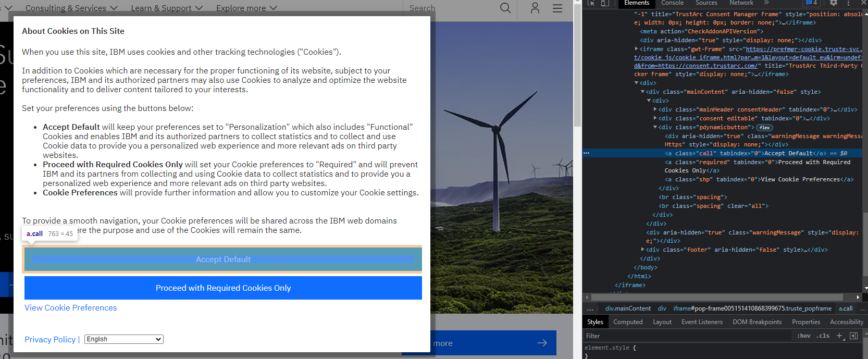Image resolution: width=868 pixels, height=359 pixels.
Task: Switch to the Sources tab
Action: (x=706, y=3)
